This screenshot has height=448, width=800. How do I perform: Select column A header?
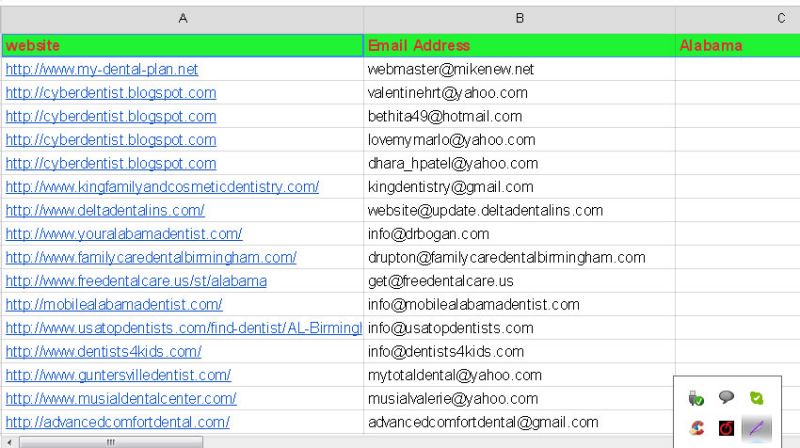point(183,19)
